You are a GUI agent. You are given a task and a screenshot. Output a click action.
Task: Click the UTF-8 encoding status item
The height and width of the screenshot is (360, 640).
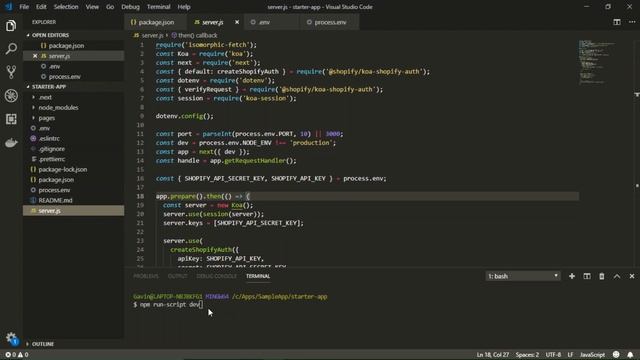click(553, 354)
